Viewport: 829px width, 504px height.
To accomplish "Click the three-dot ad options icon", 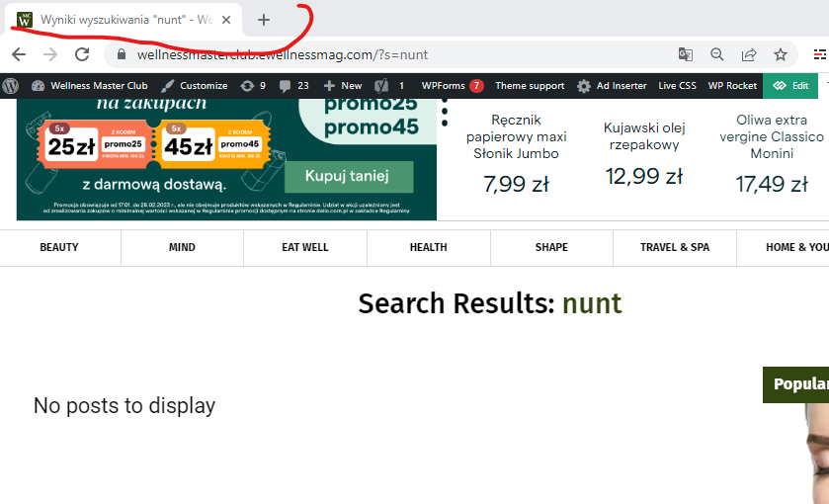I will tap(445, 112).
